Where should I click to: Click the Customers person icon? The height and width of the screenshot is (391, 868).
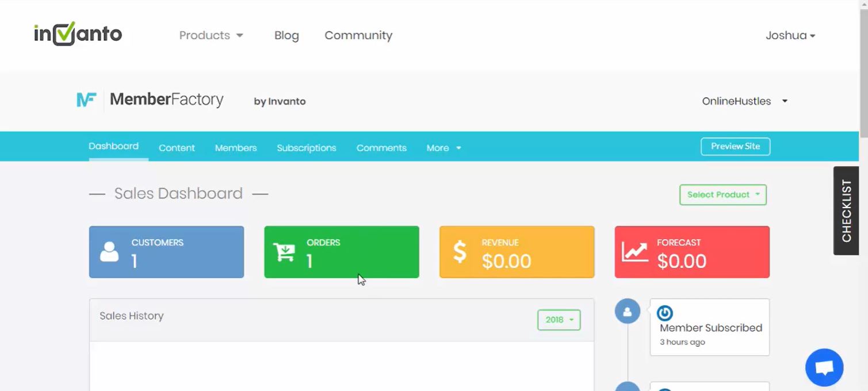coord(109,252)
